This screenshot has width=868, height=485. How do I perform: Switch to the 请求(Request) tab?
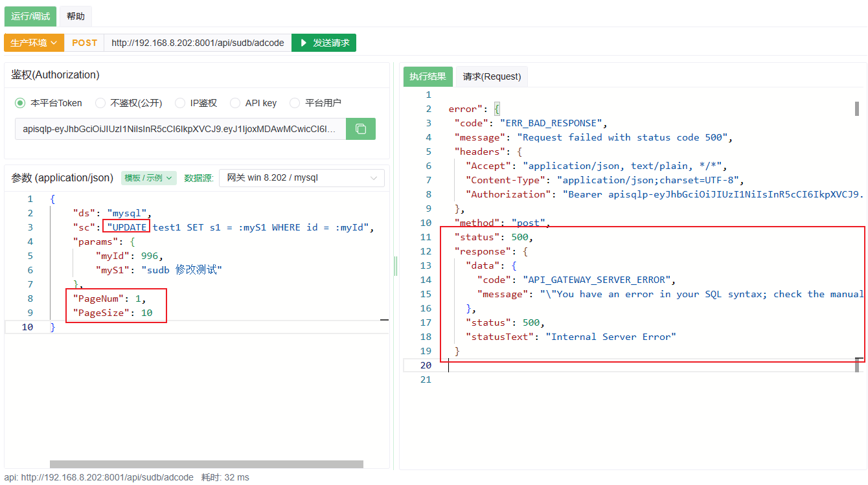(x=492, y=76)
